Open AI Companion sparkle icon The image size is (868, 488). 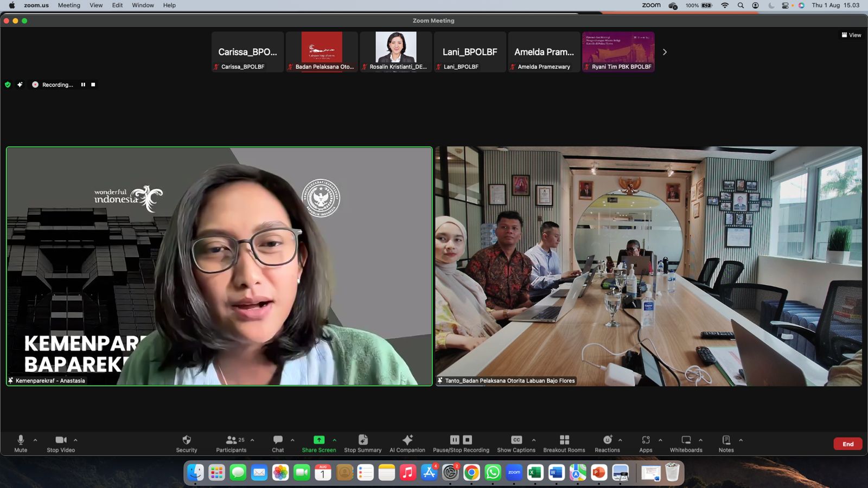click(x=407, y=440)
